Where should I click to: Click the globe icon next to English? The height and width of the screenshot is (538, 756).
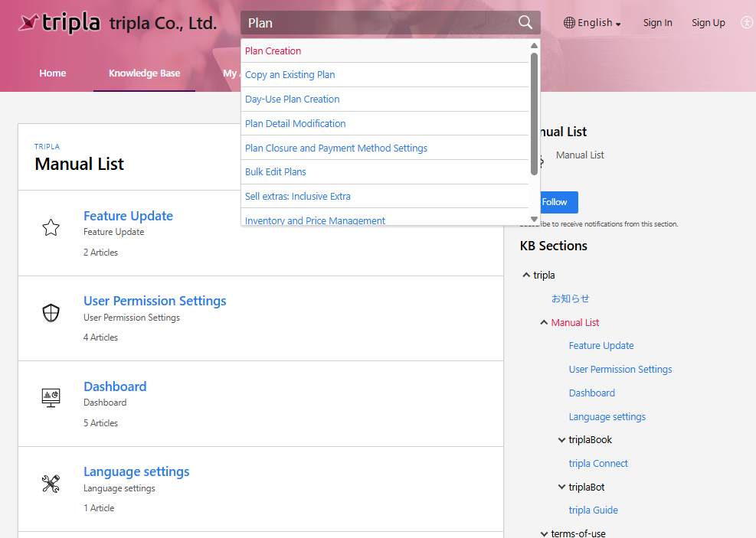(569, 23)
